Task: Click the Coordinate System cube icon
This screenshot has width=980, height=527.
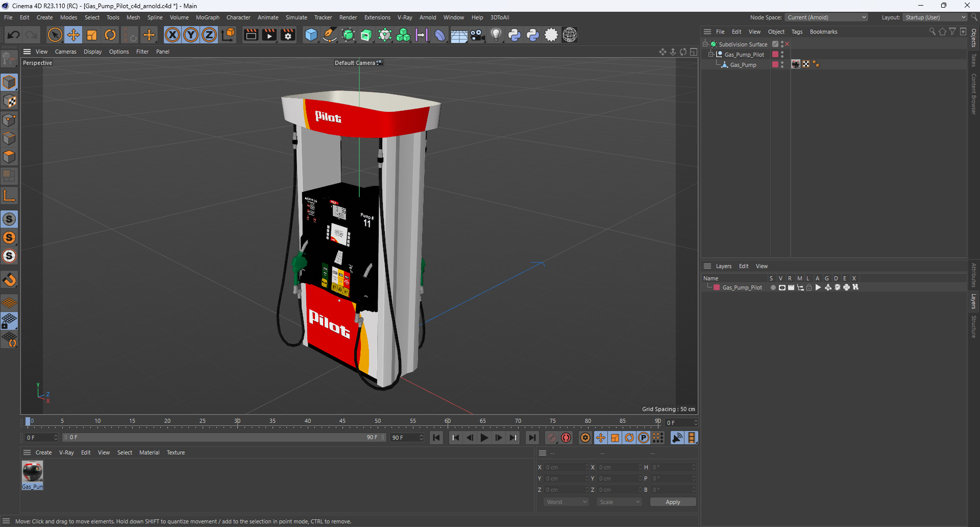Action: click(229, 35)
